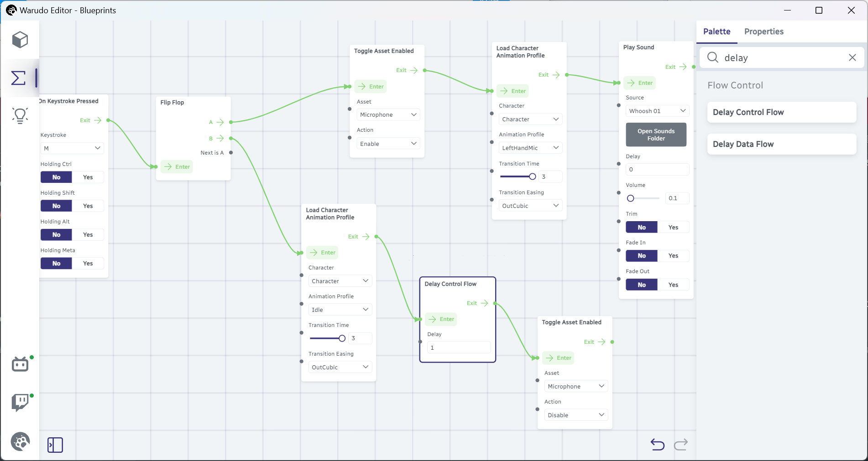Click Exit arrow on Idle animation profile node
Screen dimensions: 868x461
[365, 237]
